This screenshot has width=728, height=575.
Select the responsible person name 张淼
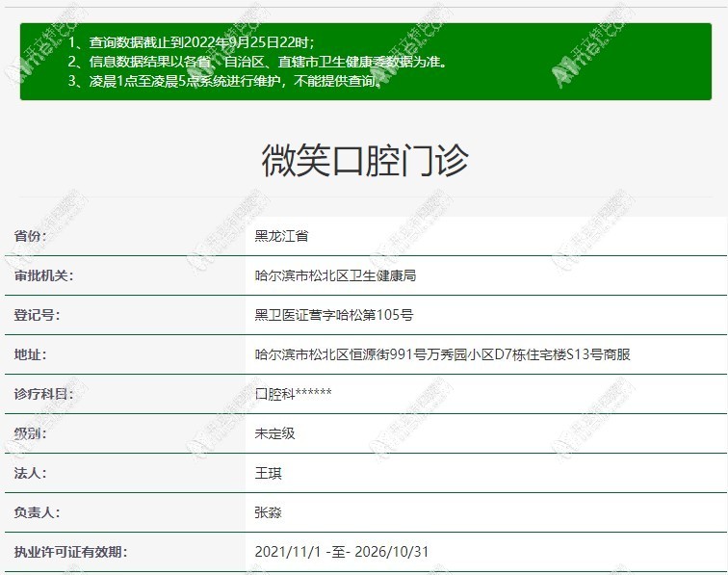click(x=268, y=512)
